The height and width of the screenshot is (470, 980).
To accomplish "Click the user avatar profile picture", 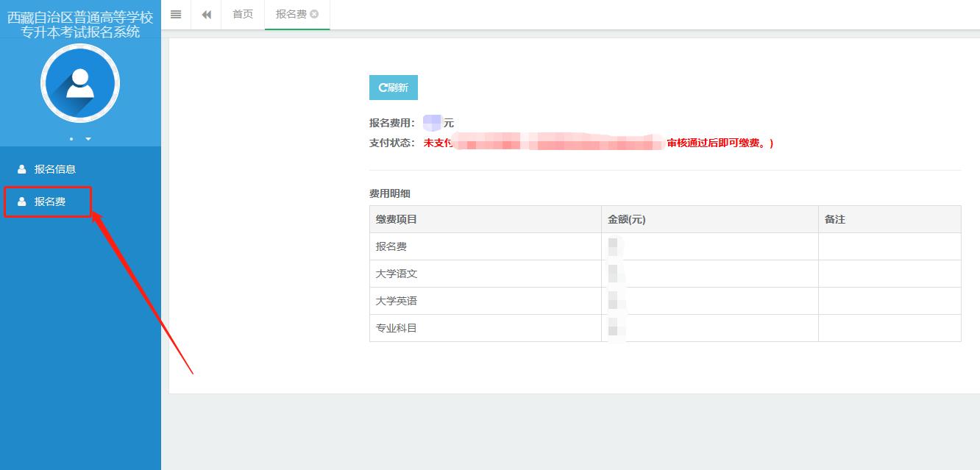I will (80, 83).
